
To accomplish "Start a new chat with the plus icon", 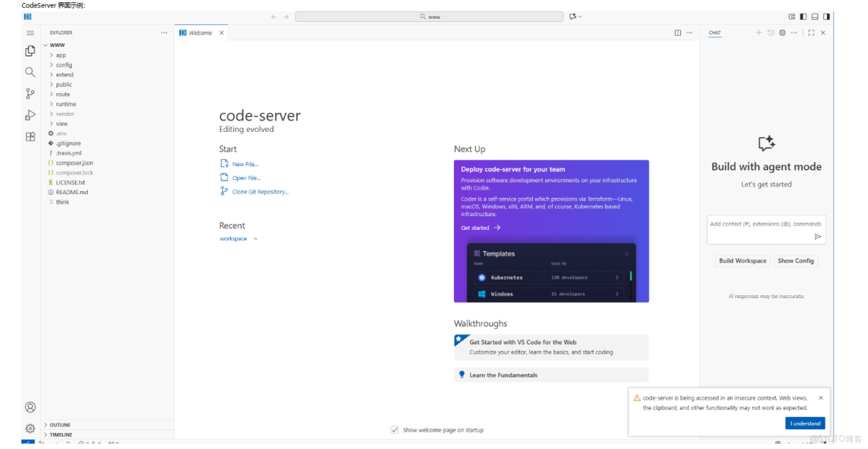I will pyautogui.click(x=759, y=32).
